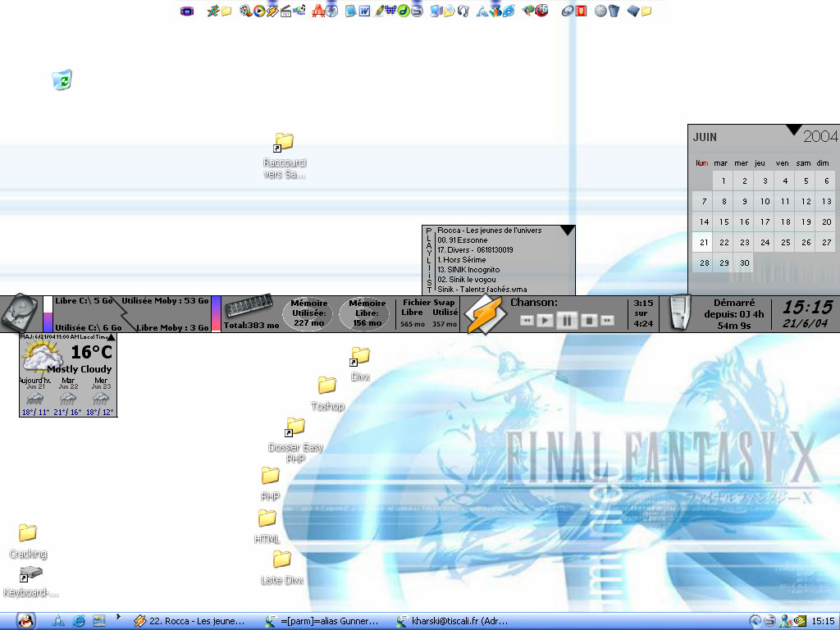Select '13. SINIK Incognito' in the playlist

(x=468, y=270)
